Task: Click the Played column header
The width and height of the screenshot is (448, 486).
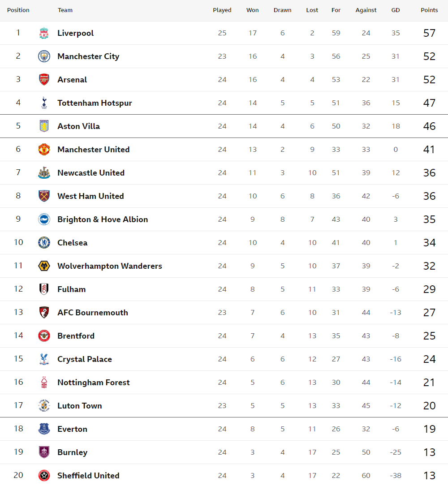Action: point(222,10)
